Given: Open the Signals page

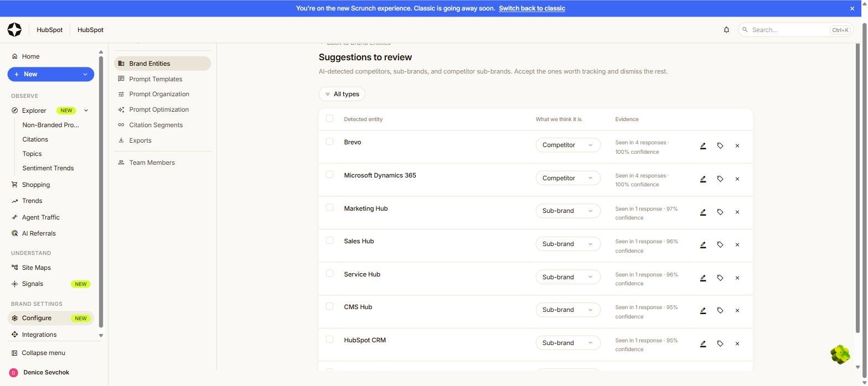Looking at the screenshot, I should point(51,284).
